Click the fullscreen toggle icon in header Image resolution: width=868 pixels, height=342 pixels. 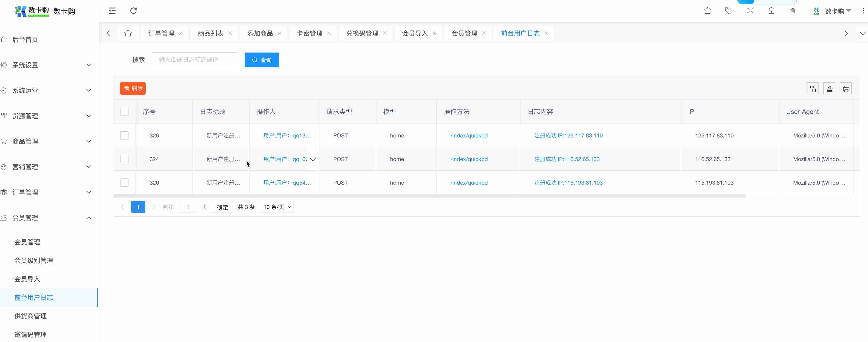click(x=750, y=11)
